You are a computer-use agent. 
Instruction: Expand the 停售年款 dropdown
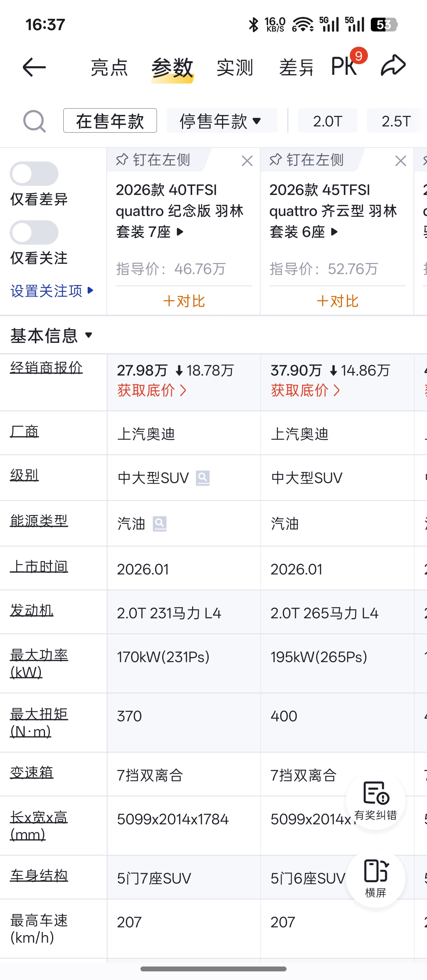222,121
